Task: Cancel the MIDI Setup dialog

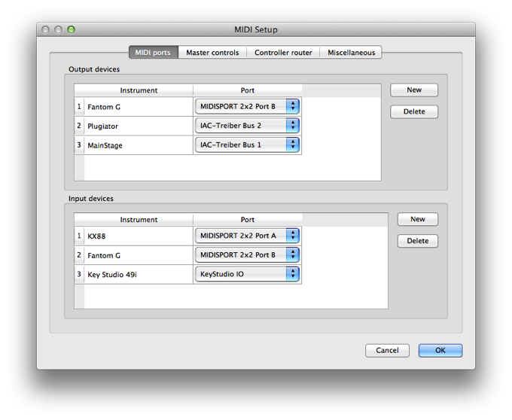Action: [x=387, y=351]
